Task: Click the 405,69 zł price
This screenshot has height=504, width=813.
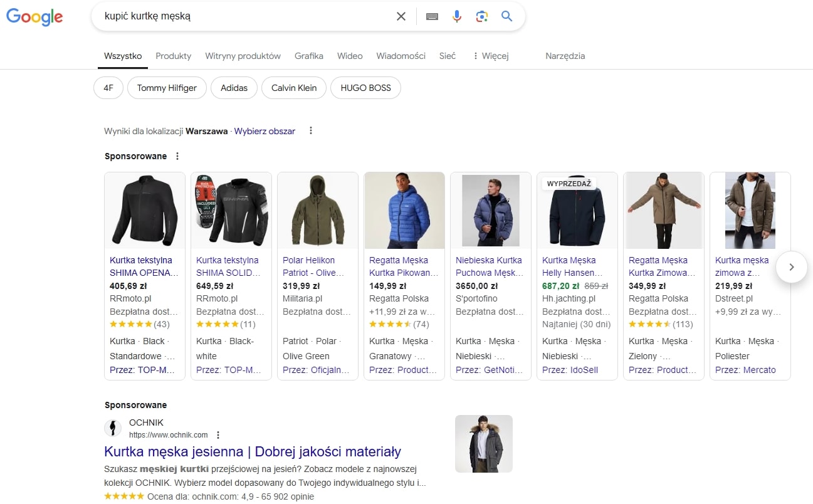Action: (x=129, y=286)
